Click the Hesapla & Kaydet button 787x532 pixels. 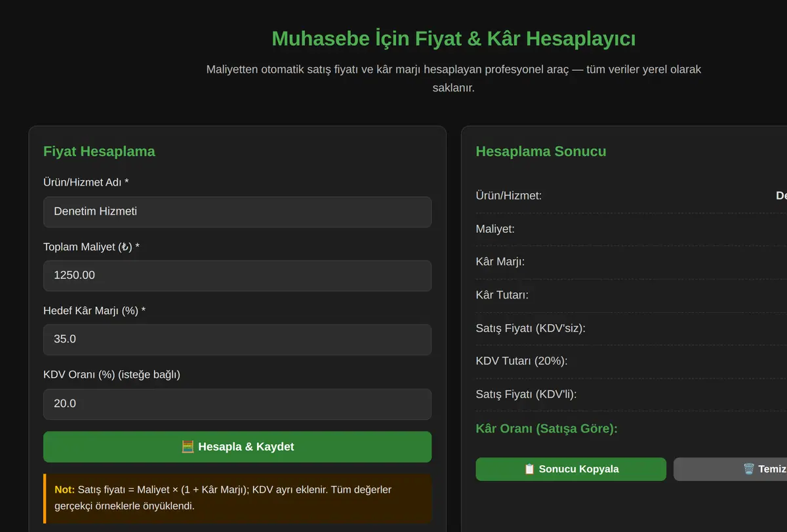237,447
